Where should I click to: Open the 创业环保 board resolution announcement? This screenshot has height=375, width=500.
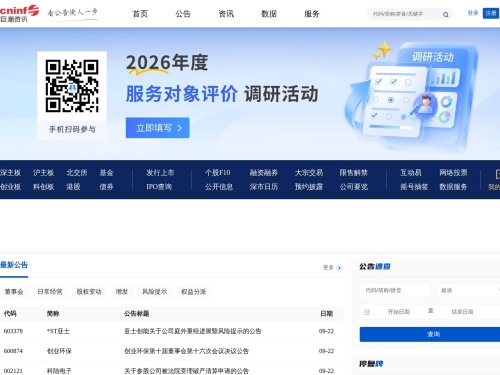tap(186, 351)
